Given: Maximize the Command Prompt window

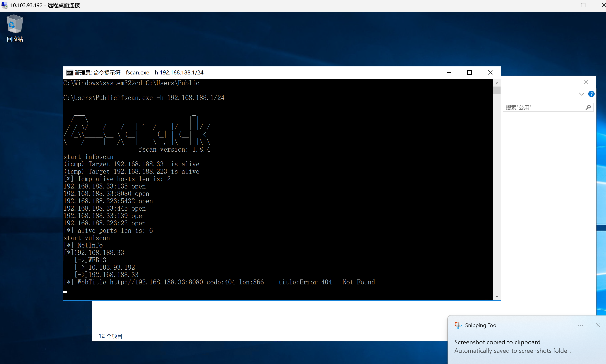Looking at the screenshot, I should 469,73.
